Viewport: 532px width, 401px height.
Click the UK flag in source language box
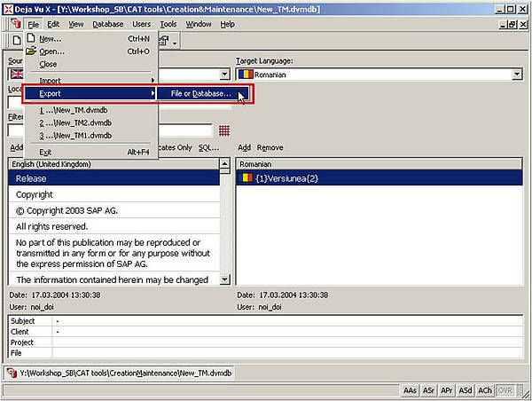click(x=17, y=75)
